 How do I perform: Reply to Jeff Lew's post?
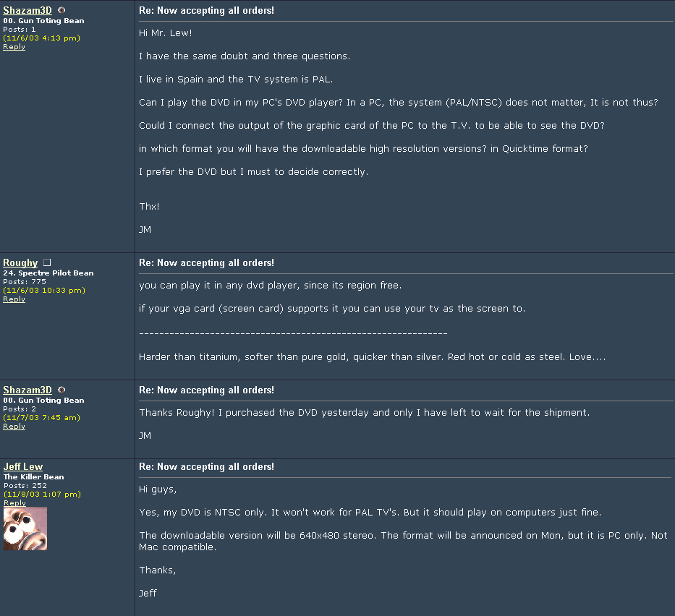(14, 503)
